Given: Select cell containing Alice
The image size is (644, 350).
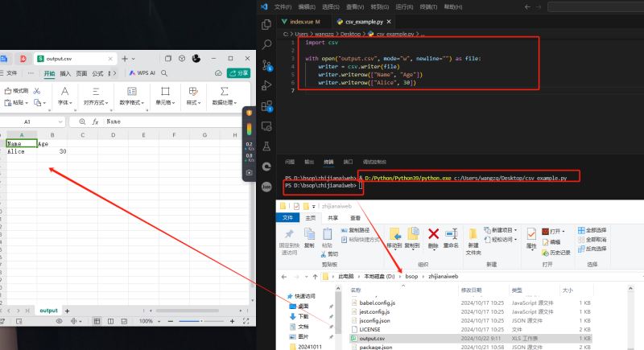Looking at the screenshot, I should (22, 151).
